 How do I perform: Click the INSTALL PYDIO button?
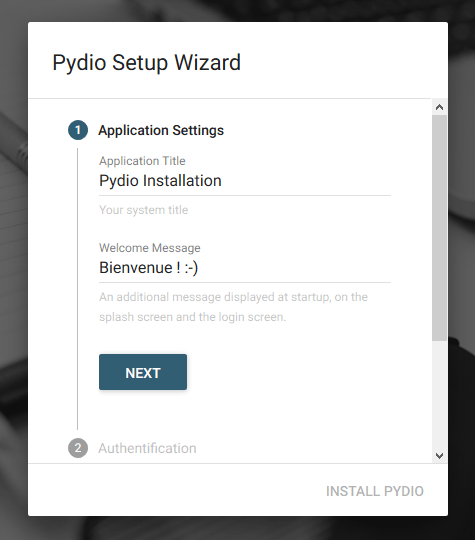375,491
